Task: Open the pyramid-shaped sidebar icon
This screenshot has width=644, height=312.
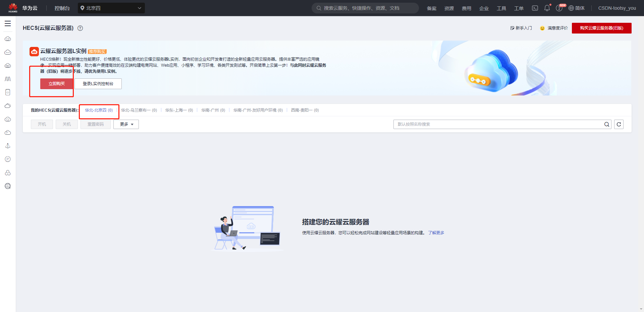Action: (x=8, y=146)
